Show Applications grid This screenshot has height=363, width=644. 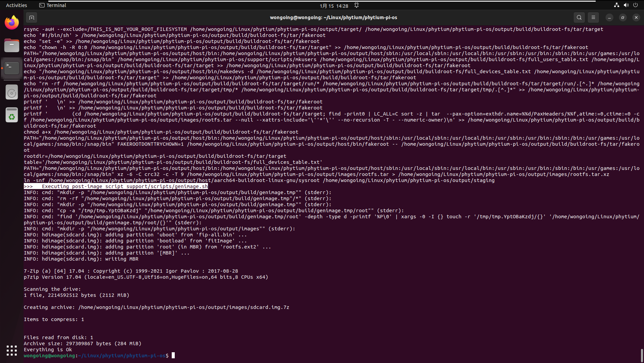point(12,351)
